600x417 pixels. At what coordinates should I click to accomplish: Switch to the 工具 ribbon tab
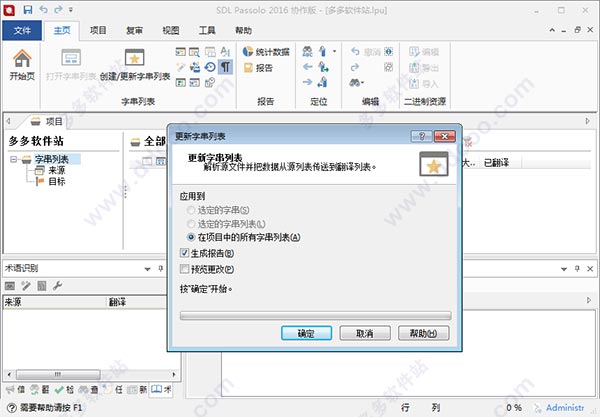point(207,30)
